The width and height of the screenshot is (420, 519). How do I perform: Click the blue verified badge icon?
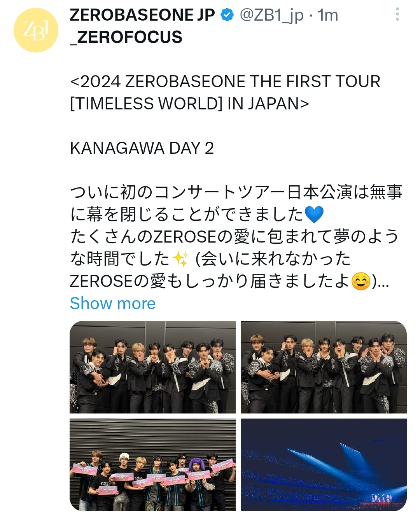[227, 15]
